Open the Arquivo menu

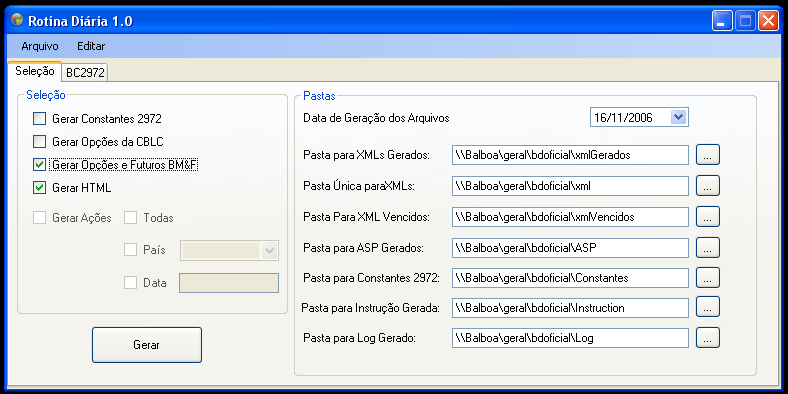tap(40, 46)
